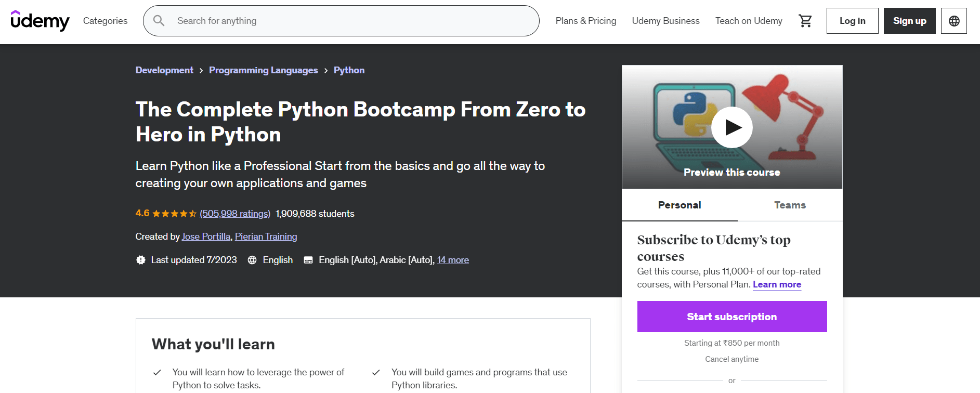
Task: Click 'Subscribe to Udemy's top courses' heading
Action: point(714,248)
